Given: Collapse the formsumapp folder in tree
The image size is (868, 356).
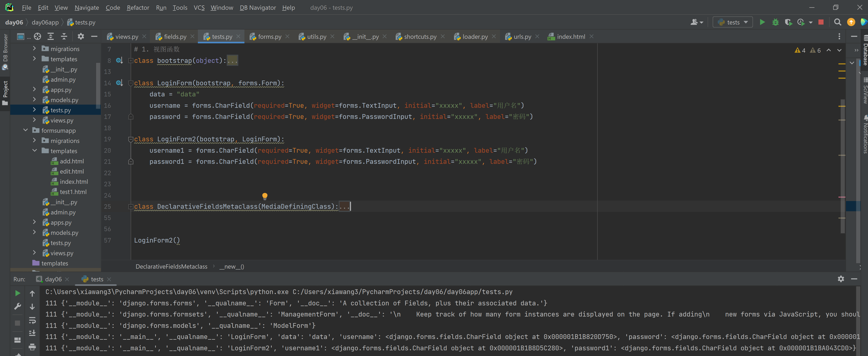Looking at the screenshot, I should (26, 130).
